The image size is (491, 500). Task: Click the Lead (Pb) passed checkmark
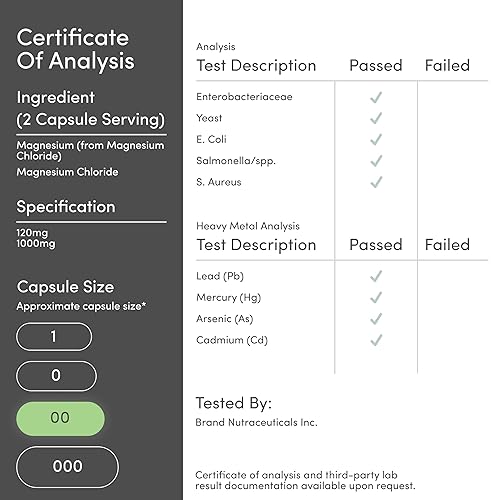point(376,276)
